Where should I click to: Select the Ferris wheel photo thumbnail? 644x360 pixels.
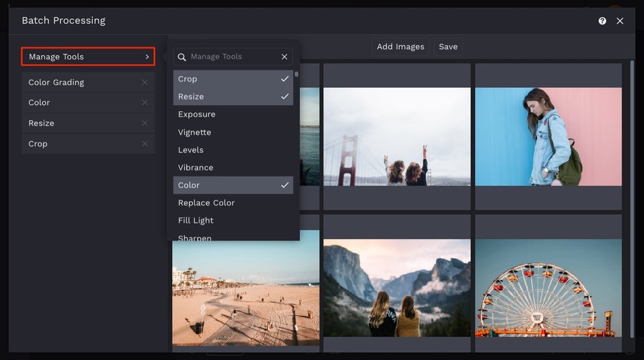(x=548, y=288)
